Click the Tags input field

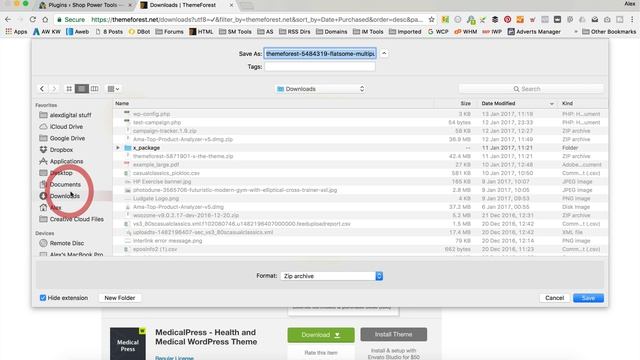coord(320,67)
